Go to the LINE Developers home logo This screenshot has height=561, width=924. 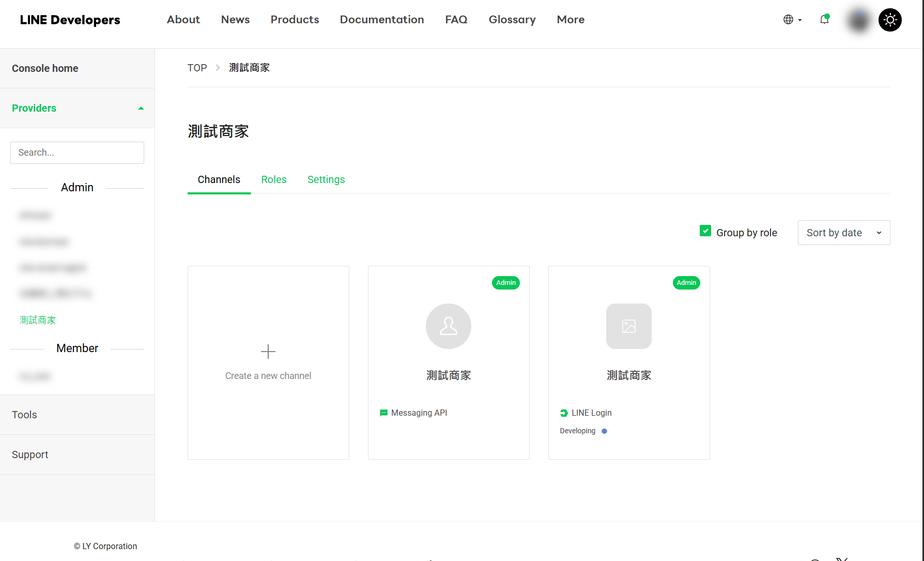click(x=70, y=20)
